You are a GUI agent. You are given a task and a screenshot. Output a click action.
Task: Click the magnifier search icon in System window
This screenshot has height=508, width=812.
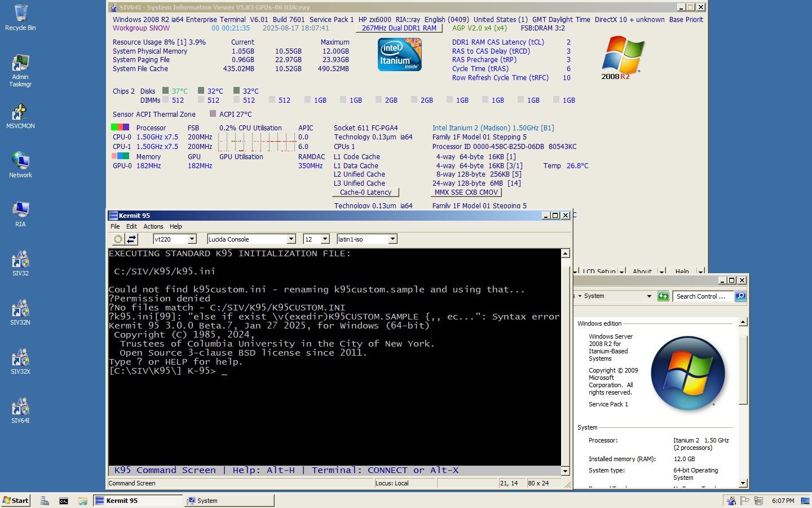pyautogui.click(x=740, y=296)
